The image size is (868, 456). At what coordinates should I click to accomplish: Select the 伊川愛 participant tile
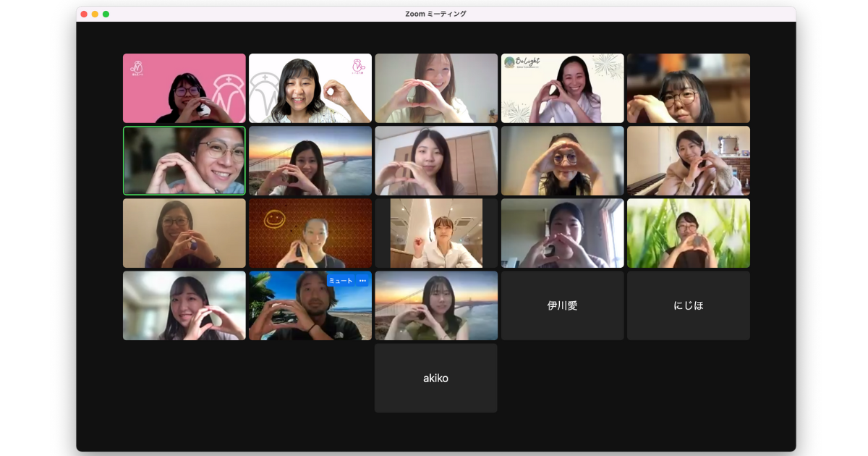562,305
